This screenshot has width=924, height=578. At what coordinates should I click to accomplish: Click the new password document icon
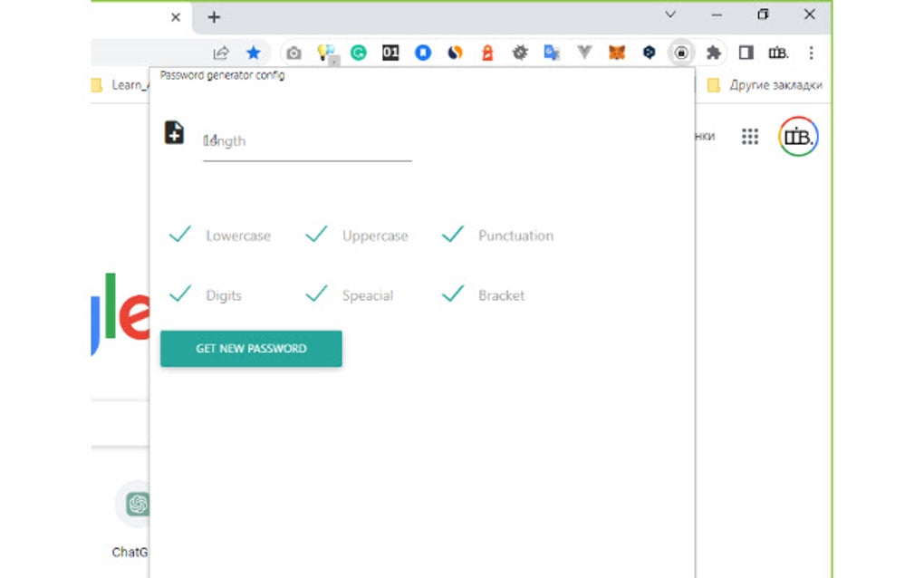tap(174, 134)
